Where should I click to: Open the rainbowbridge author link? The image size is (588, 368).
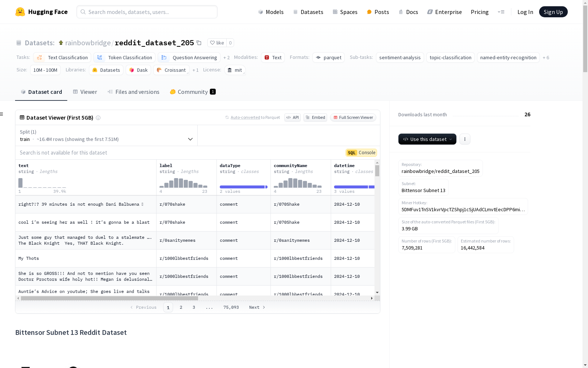[88, 43]
